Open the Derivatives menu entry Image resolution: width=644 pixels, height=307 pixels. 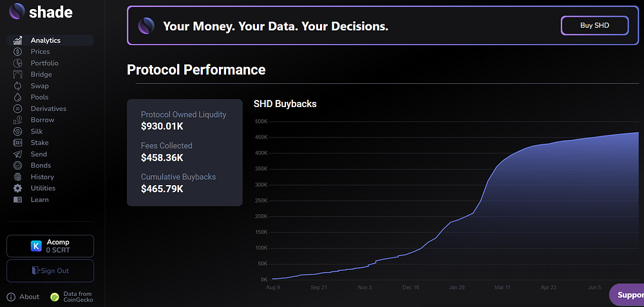[x=48, y=108]
